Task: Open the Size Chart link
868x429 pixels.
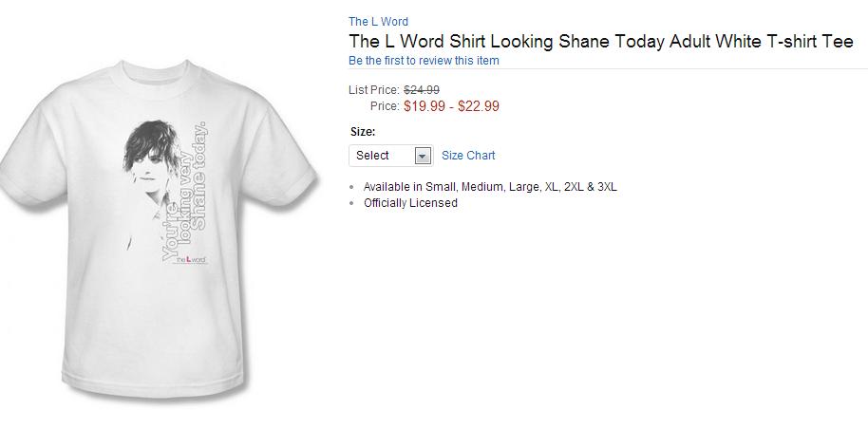Action: (x=468, y=156)
